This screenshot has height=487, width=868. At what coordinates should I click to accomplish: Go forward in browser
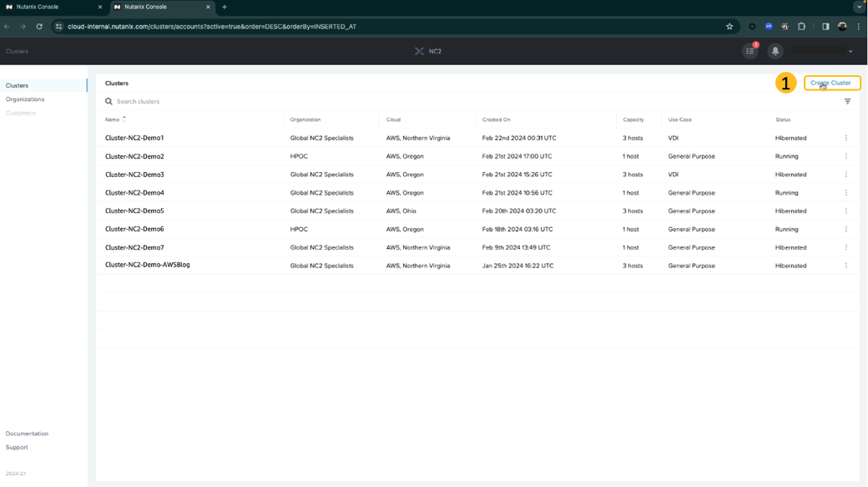(23, 27)
